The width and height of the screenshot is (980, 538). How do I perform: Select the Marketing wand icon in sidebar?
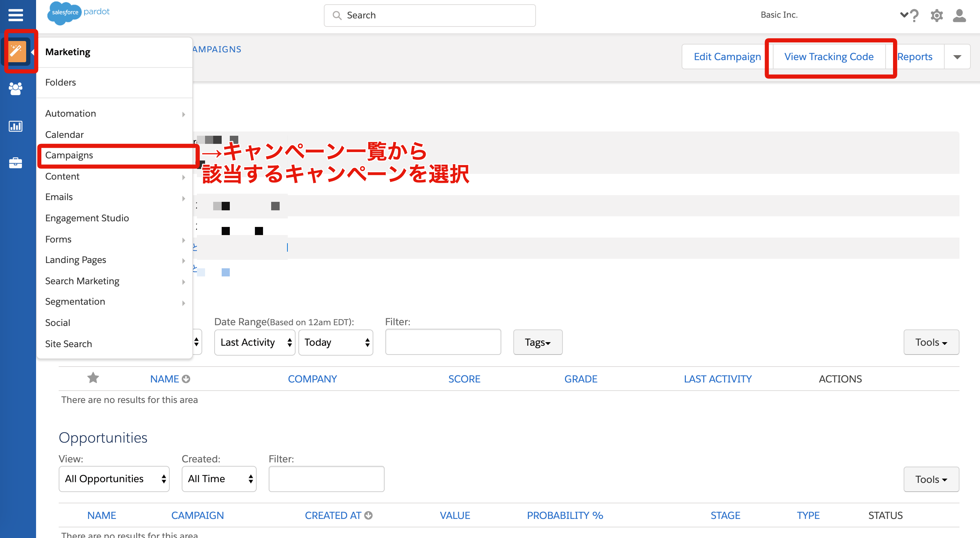18,51
